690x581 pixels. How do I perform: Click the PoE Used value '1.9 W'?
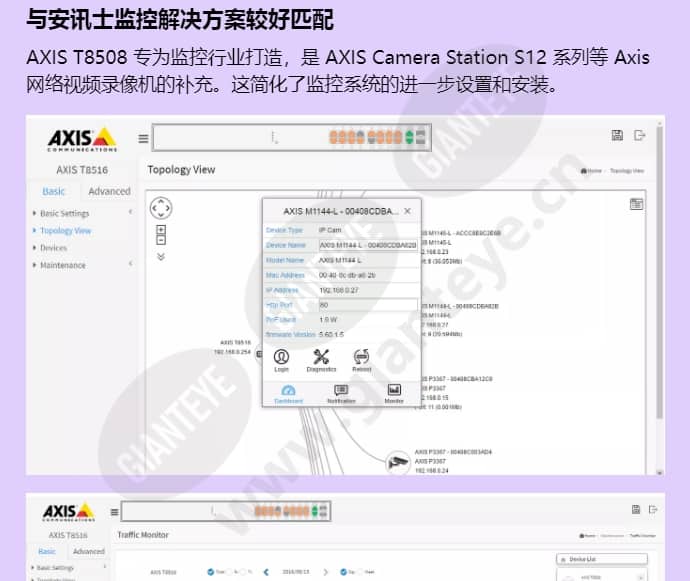point(328,320)
